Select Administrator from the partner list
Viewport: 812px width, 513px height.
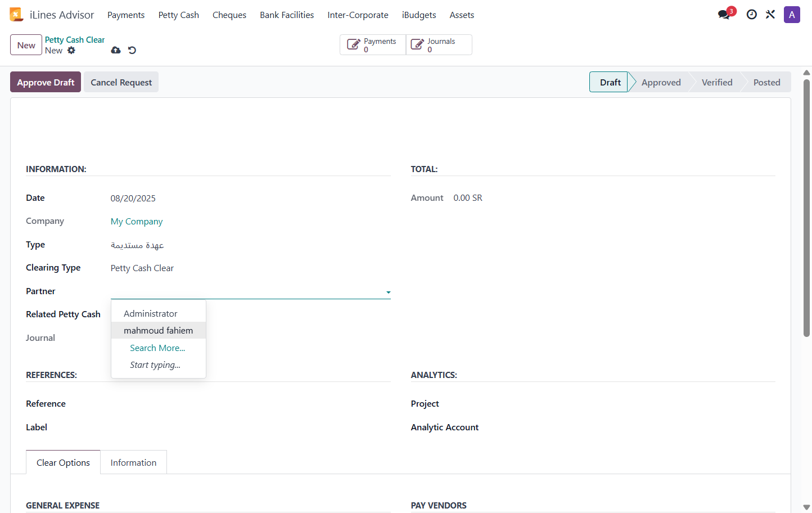coord(159,313)
